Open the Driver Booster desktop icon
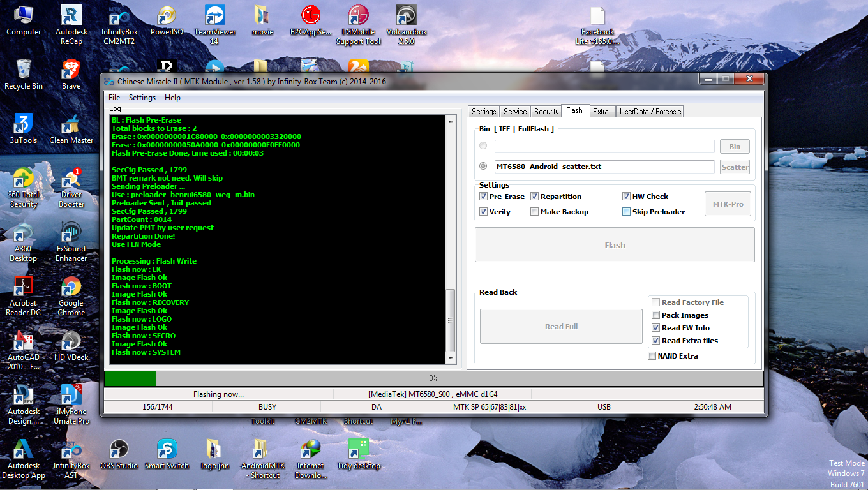The height and width of the screenshot is (490, 868). click(71, 188)
